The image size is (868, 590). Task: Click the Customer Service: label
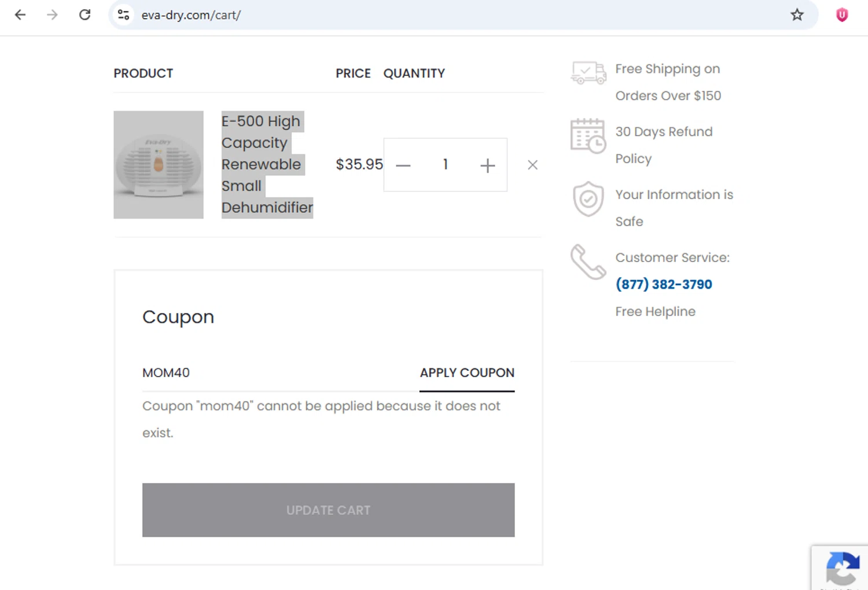(672, 258)
